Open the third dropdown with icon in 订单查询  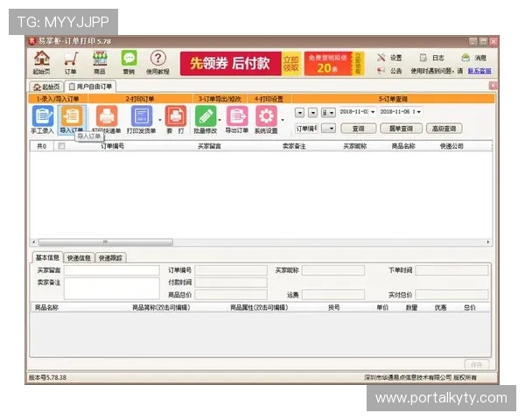pos(328,113)
